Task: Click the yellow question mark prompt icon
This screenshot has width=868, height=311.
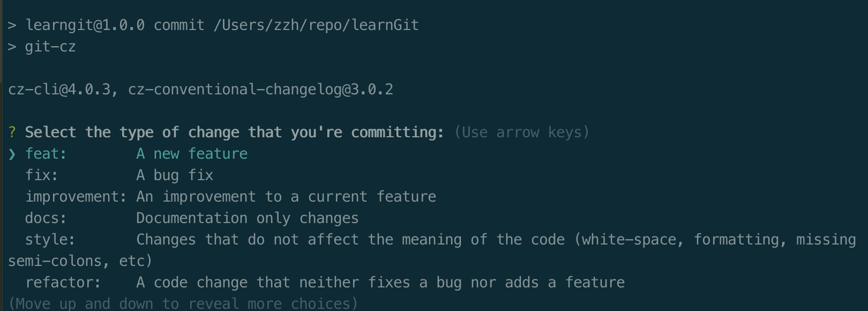Action: (x=12, y=132)
